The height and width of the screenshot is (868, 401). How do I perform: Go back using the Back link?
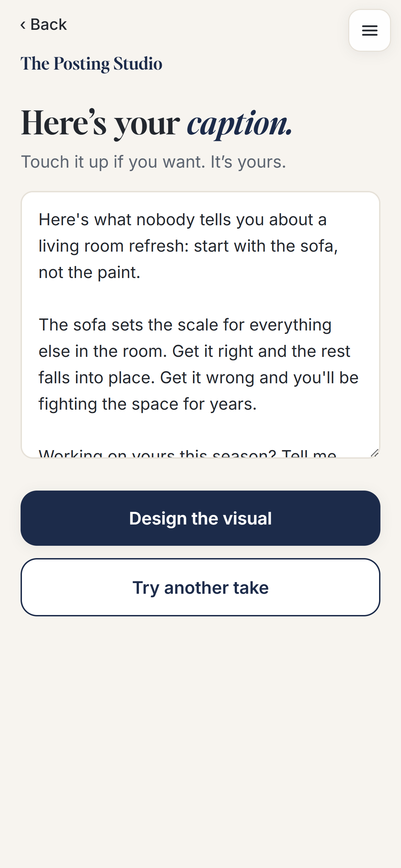[44, 25]
